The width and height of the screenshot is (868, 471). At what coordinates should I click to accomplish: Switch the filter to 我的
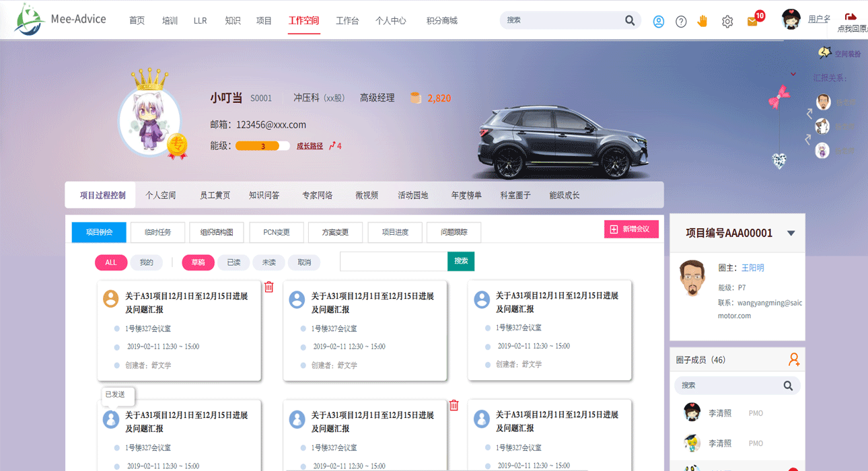(x=147, y=262)
